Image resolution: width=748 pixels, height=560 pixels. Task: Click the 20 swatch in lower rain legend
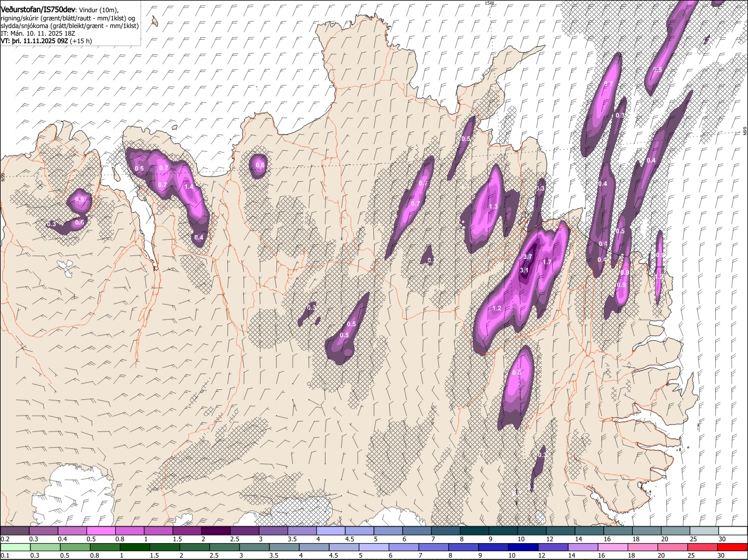click(x=672, y=547)
